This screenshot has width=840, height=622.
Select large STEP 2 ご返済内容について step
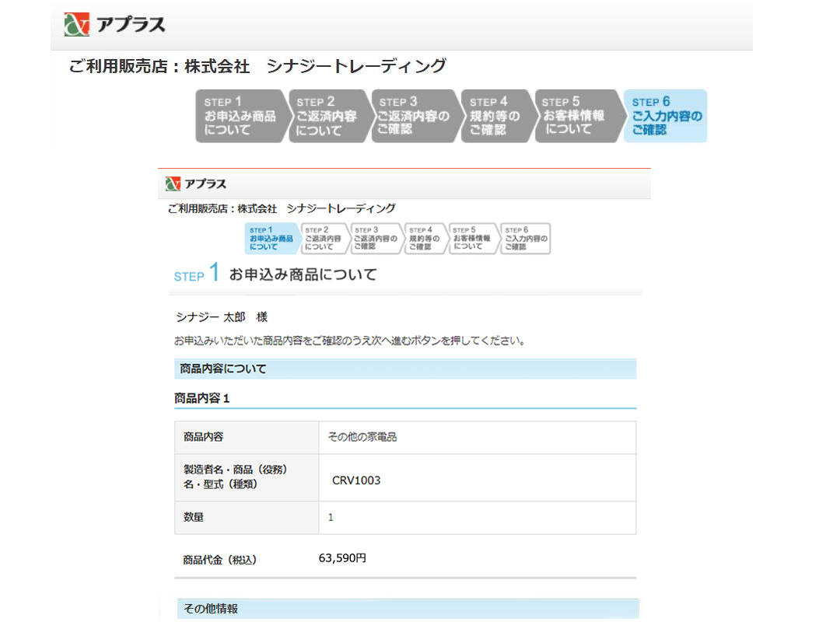pyautogui.click(x=330, y=116)
